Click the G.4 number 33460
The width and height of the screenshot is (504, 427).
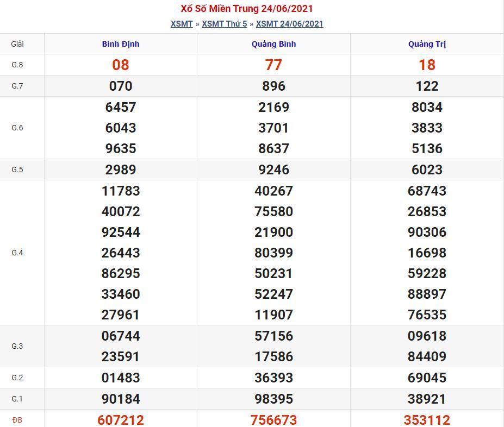point(121,294)
